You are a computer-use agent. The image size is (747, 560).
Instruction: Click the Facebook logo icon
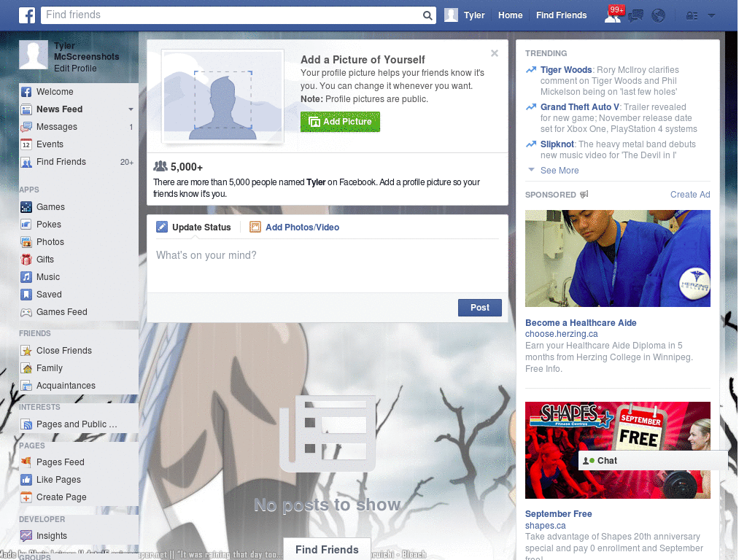27,15
